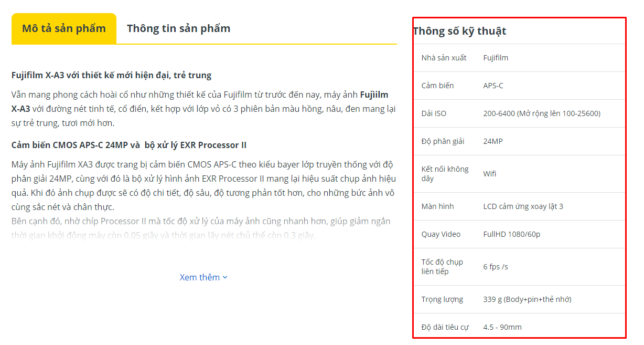Click the weight value "339 g (Body+pin+thẻ nhớ)"
This screenshot has height=345, width=644.
coord(527,299)
